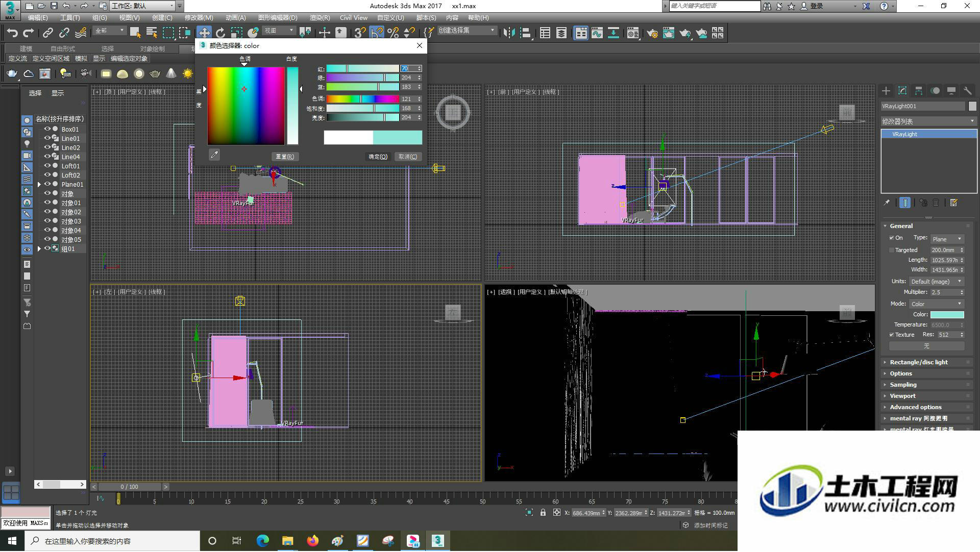Open the Mode dropdown showing Color
This screenshot has height=552, width=980.
[x=937, y=304]
